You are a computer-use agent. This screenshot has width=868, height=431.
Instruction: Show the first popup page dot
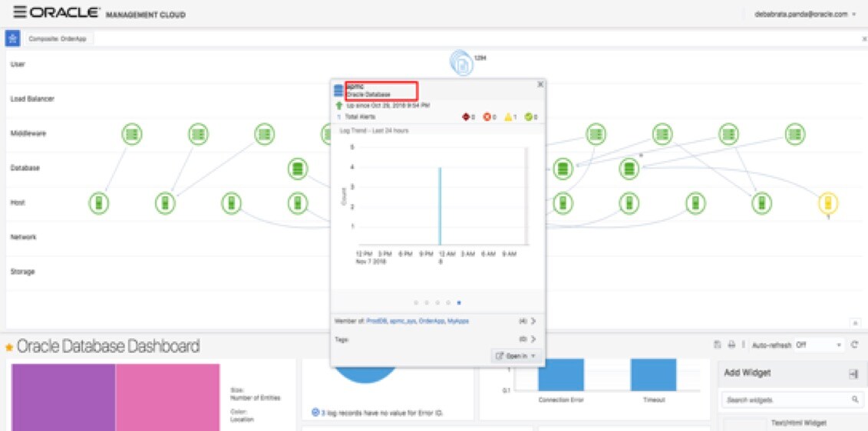[x=416, y=303]
